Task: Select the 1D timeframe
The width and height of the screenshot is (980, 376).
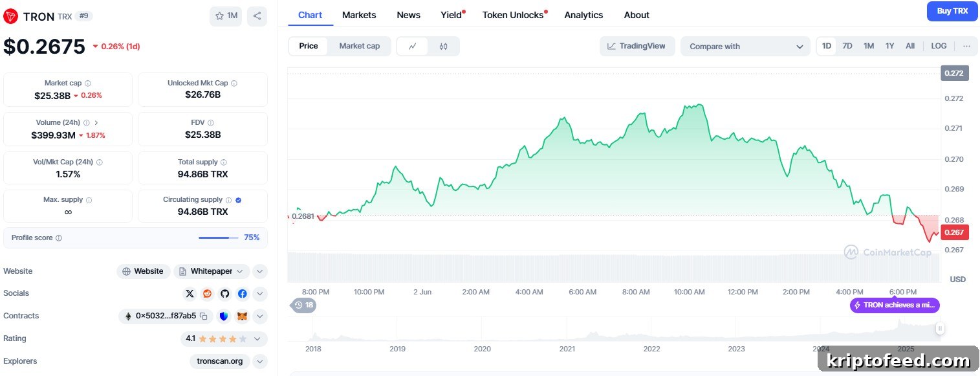Action: pos(827,46)
